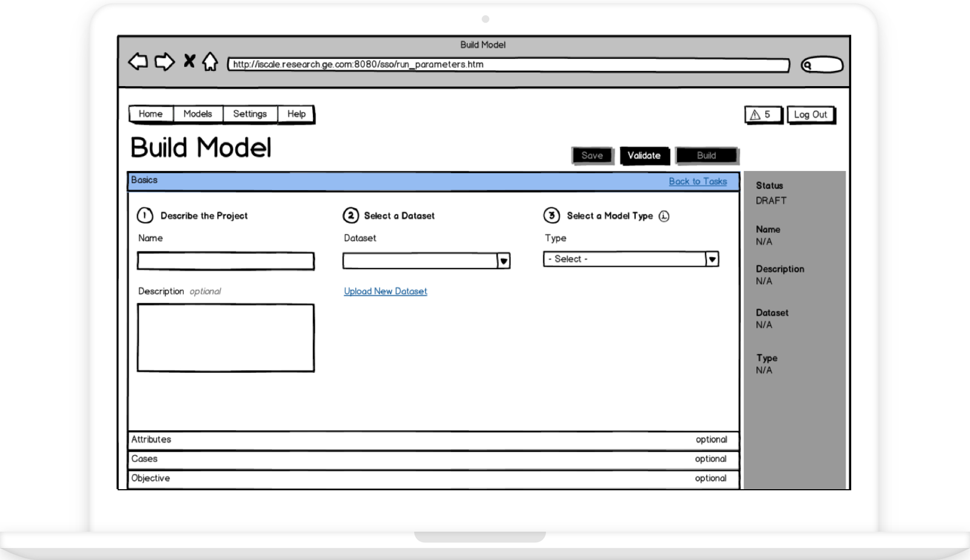Click the Back to Tasks link
This screenshot has width=970, height=560.
(697, 181)
